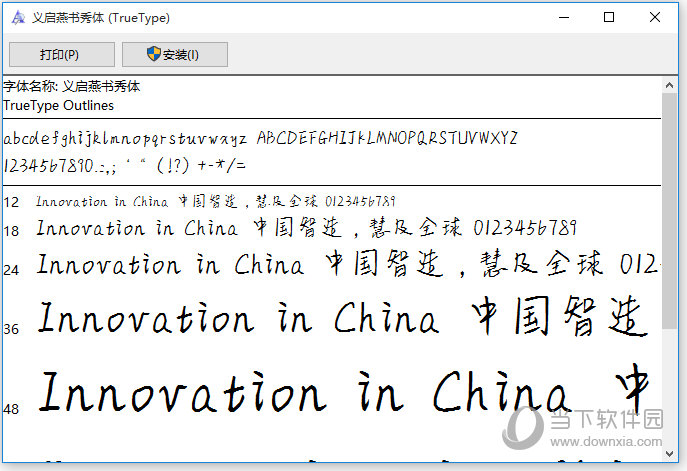The height and width of the screenshot is (471, 687).
Task: Minimize the font preview window
Action: 563,17
